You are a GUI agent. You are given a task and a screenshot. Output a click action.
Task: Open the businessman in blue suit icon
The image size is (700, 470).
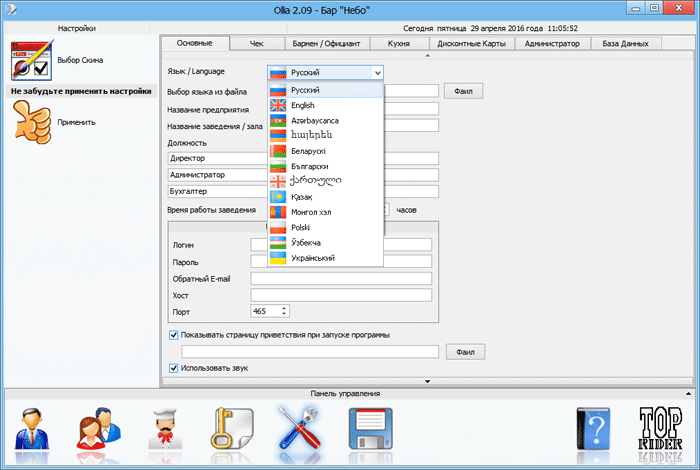[32, 429]
